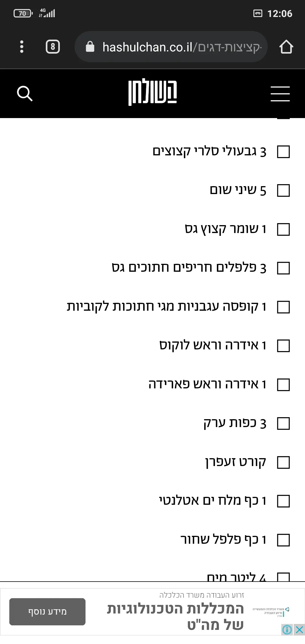Screen dimensions: 305x644
Task: Open the Chrome three-dot menu
Action: (x=22, y=47)
